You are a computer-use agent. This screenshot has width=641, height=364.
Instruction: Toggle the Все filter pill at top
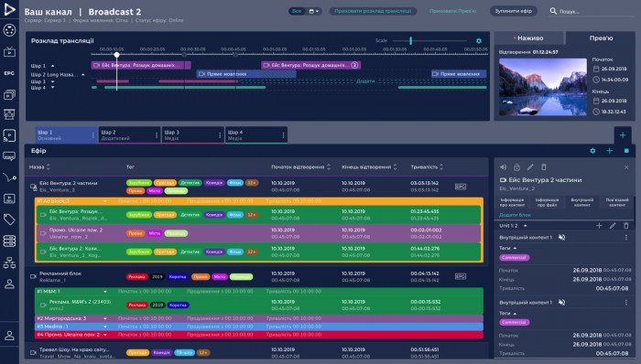pos(297,11)
